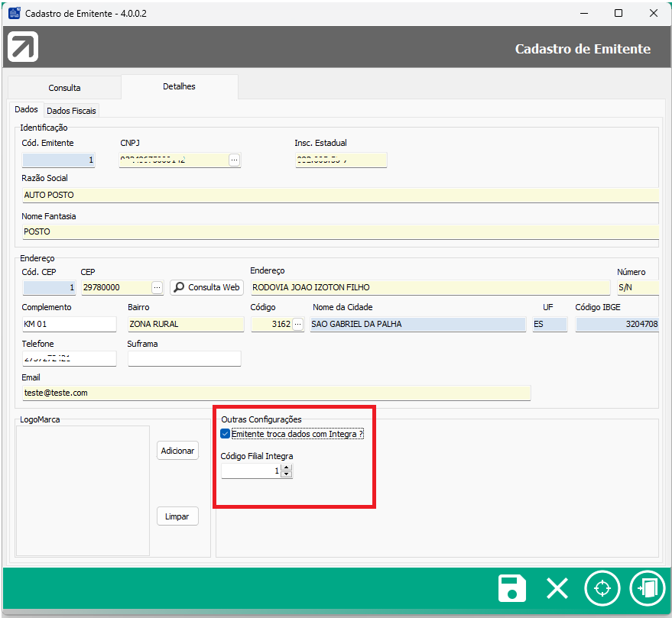Click the Adicionar logo button
The height and width of the screenshot is (618, 672).
(x=177, y=451)
